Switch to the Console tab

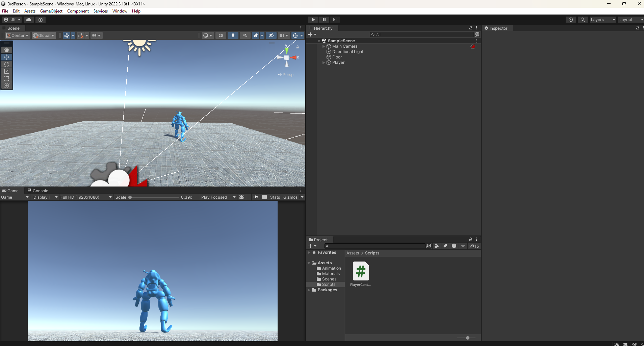click(x=38, y=191)
